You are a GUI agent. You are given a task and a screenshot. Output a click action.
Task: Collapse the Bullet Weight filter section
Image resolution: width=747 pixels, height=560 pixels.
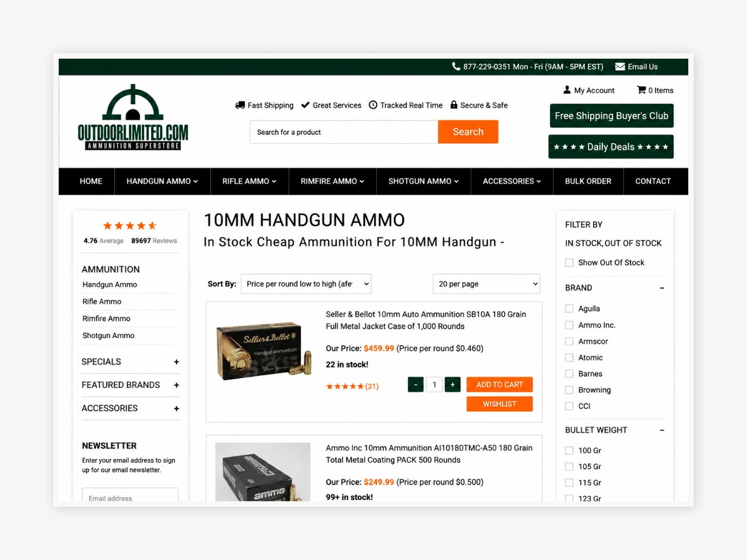tap(662, 430)
